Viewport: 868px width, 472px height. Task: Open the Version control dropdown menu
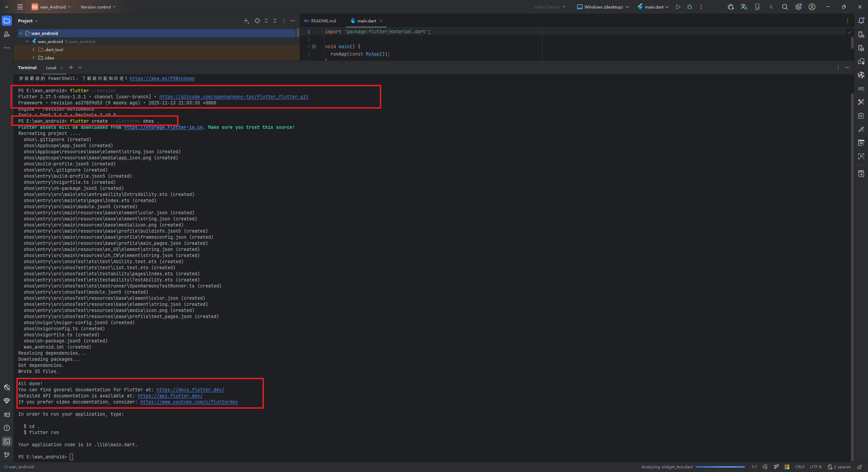98,7
